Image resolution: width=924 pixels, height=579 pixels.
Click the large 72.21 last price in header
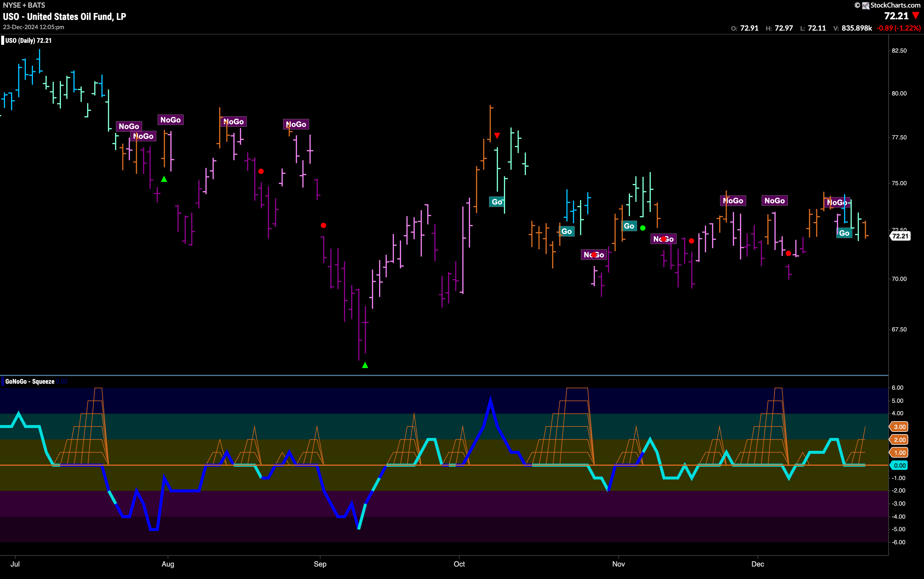pos(896,16)
